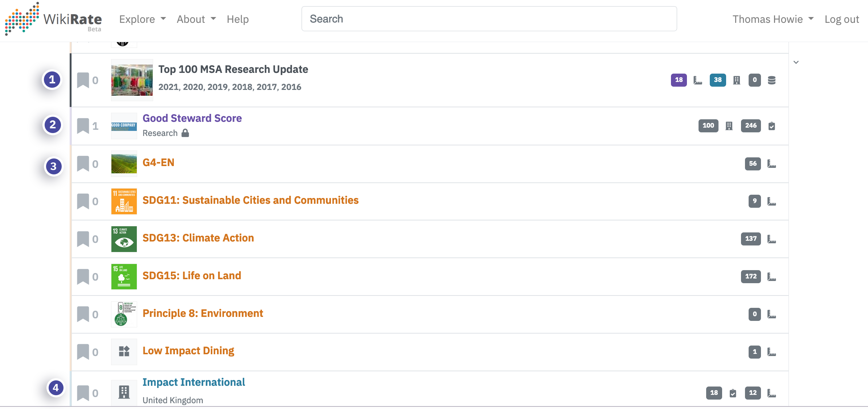Open SDG11: Sustainable Cities and Communities
The image size is (868, 409).
(250, 200)
